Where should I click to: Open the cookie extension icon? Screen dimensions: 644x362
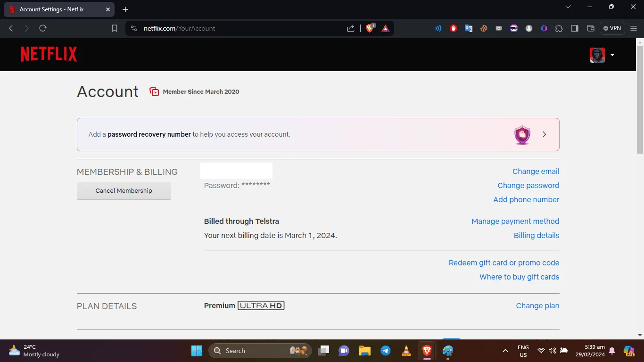484,28
